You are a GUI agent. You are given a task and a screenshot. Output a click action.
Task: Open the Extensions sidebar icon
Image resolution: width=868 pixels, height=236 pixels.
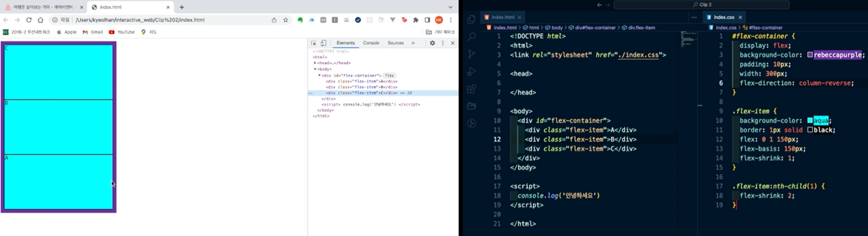pos(471,89)
